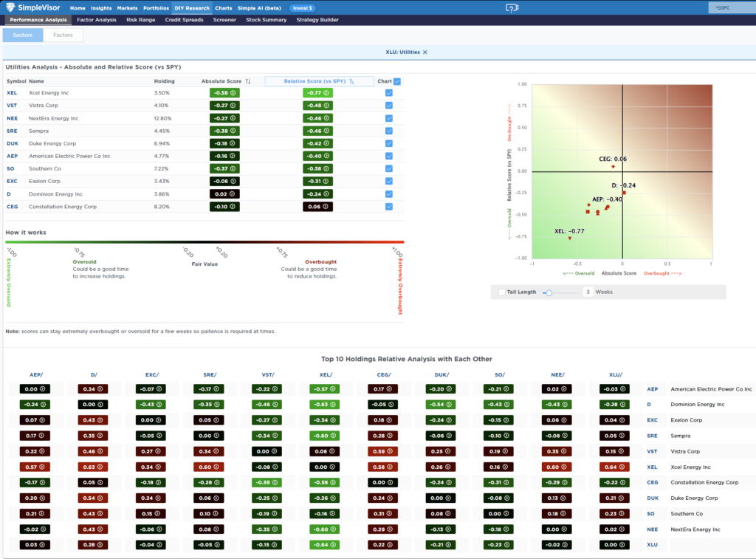756x559 pixels.
Task: Open the Markets navigation dropdown
Action: [x=126, y=7]
